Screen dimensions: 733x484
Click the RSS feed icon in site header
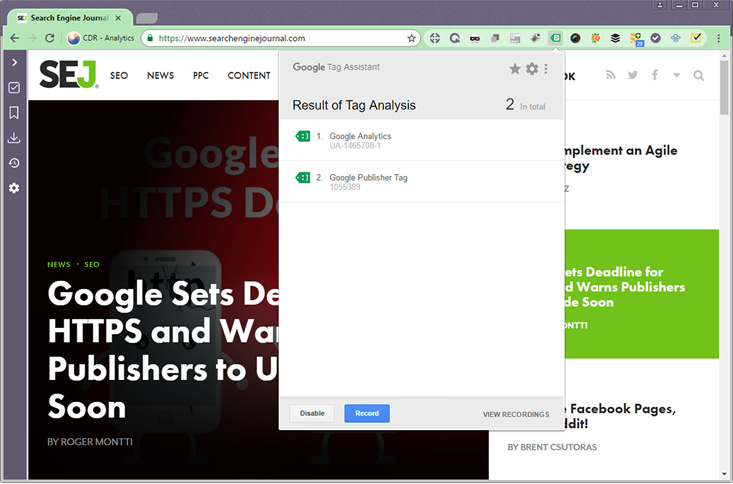click(611, 75)
